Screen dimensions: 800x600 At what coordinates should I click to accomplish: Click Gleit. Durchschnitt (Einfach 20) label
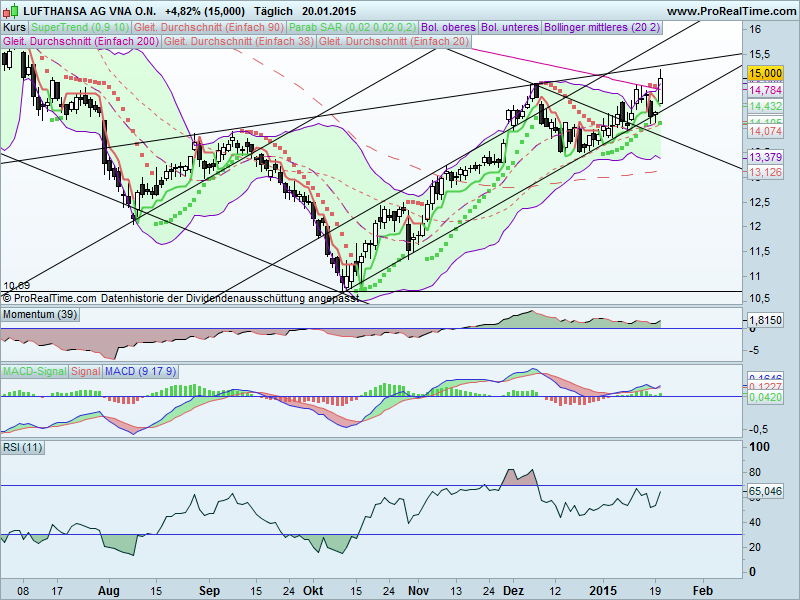point(394,41)
